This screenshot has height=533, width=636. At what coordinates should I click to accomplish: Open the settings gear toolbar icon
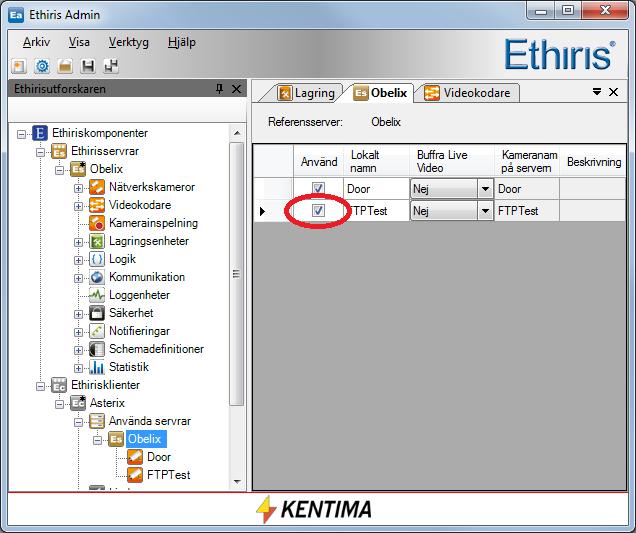click(42, 66)
